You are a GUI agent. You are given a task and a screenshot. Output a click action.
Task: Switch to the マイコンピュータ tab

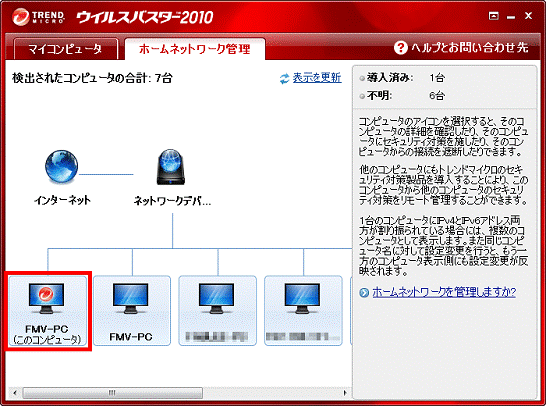[x=65, y=49]
